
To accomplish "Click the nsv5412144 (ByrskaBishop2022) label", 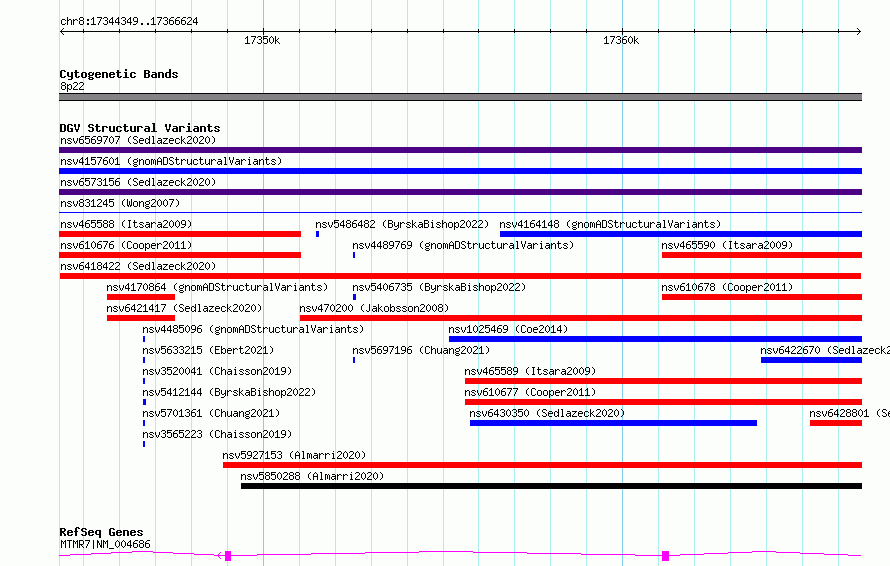I will point(229,392).
